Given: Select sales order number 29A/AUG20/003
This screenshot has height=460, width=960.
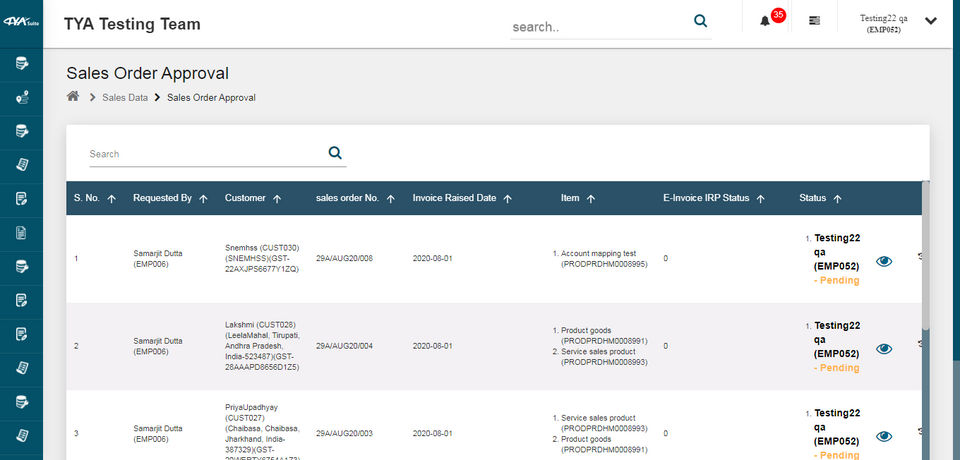Looking at the screenshot, I should [344, 434].
